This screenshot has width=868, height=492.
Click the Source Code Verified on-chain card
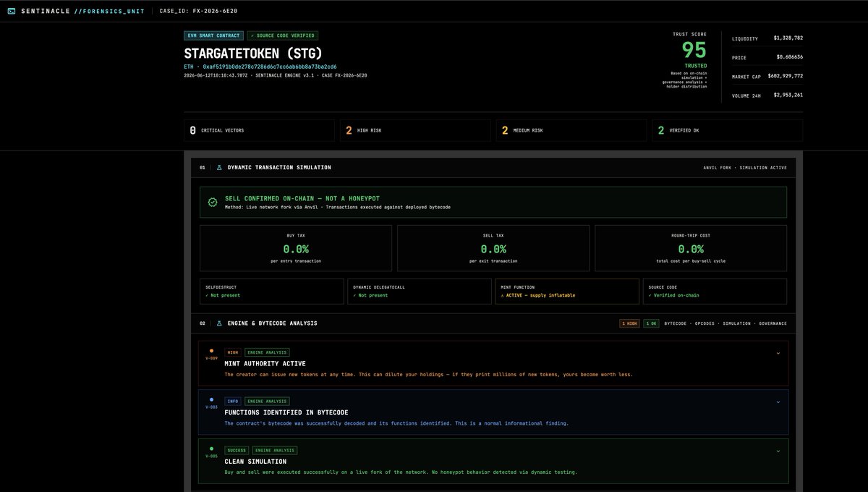(715, 291)
